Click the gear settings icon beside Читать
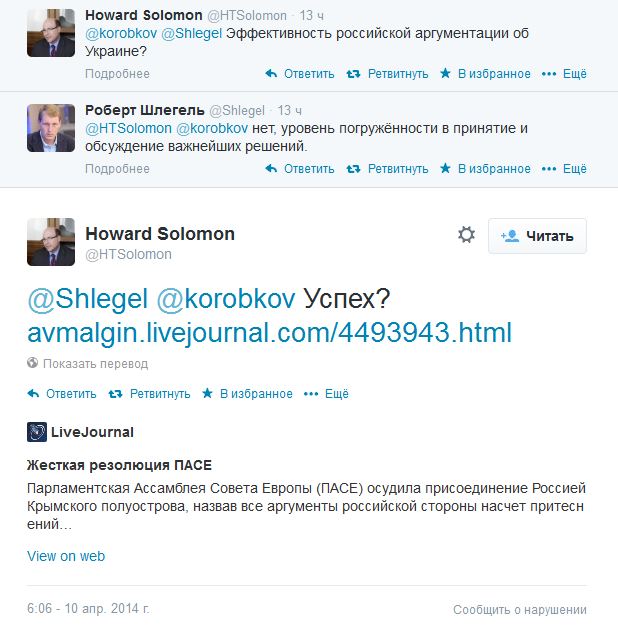This screenshot has height=630, width=618. [x=466, y=235]
